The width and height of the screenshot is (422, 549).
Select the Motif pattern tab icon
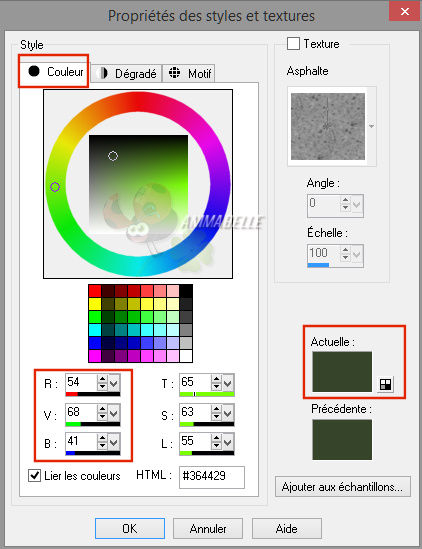tap(174, 73)
